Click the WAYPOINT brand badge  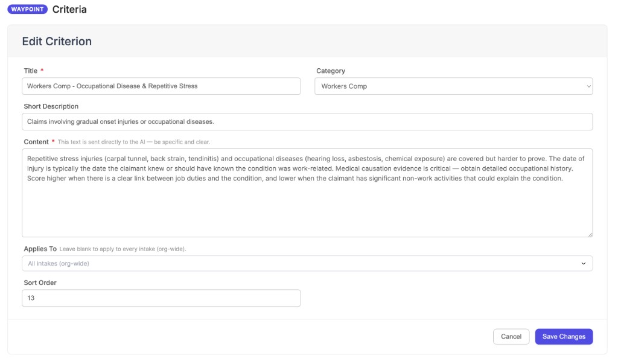[27, 9]
